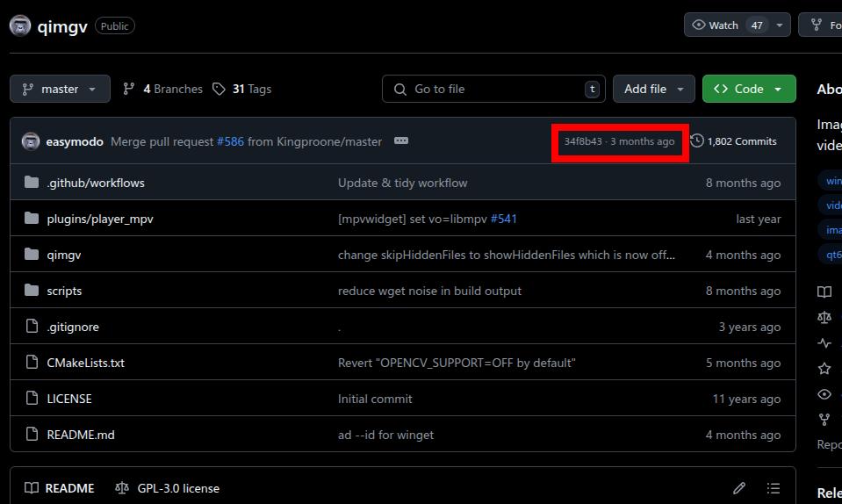Open the plugins/player_mpv folder
Screen dimensions: 842x504
[100, 219]
